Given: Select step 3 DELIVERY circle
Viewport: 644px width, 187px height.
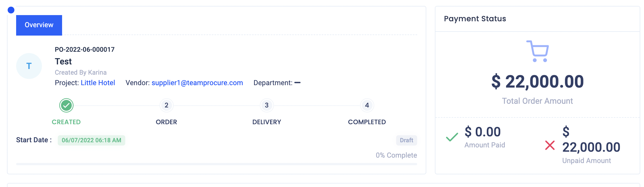Looking at the screenshot, I should [x=267, y=105].
